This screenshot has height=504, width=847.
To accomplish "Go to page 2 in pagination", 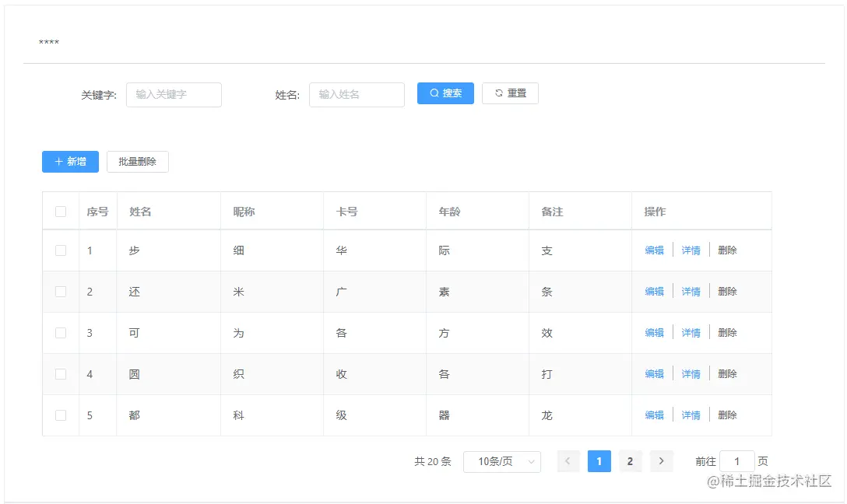I will tap(630, 461).
